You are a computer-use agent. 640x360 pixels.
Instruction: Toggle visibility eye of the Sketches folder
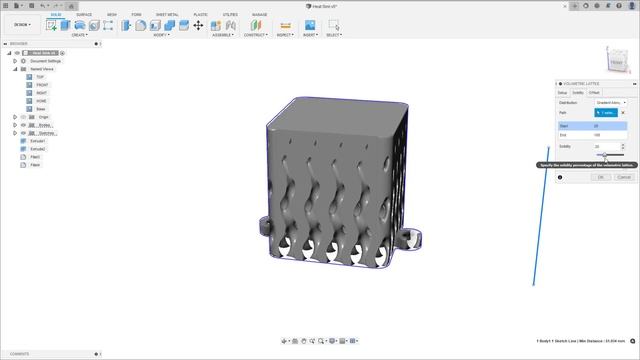23,133
